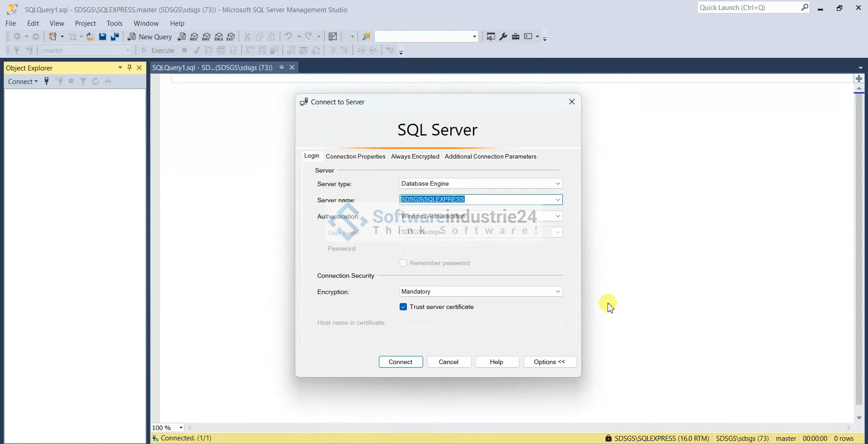Click the DAX query icon

231,37
